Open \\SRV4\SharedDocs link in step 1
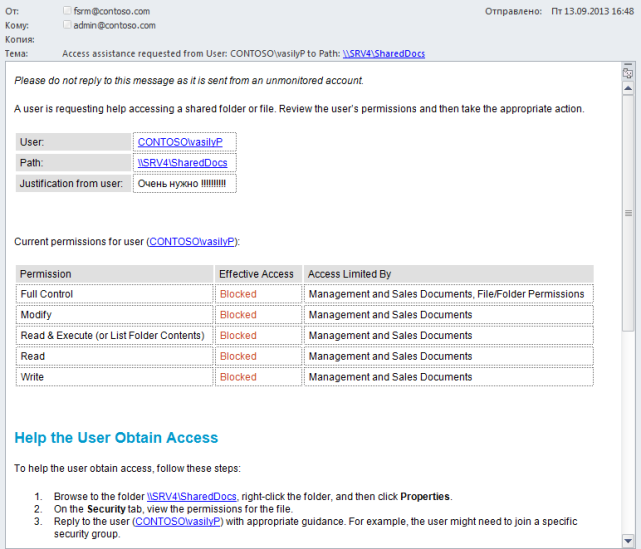The height and width of the screenshot is (549, 641). tap(191, 496)
